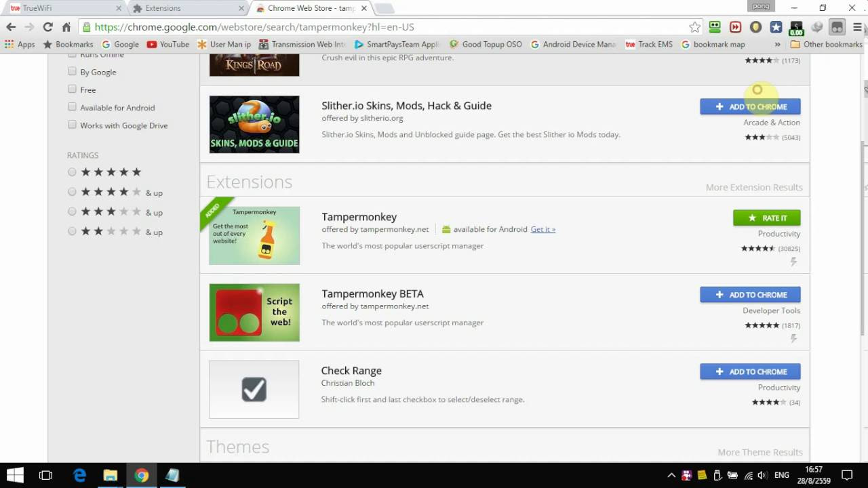868x488 pixels.
Task: Open the Bookmarks star folder
Action: pyautogui.click(x=68, y=44)
